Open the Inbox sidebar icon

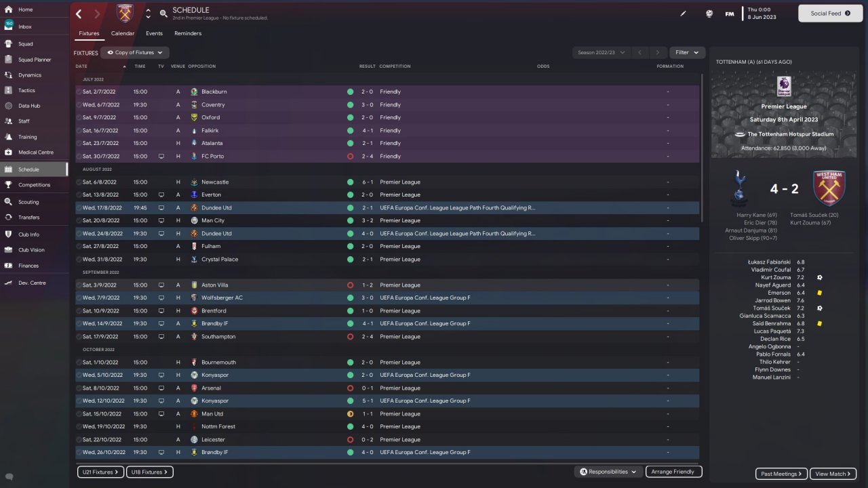click(x=9, y=26)
